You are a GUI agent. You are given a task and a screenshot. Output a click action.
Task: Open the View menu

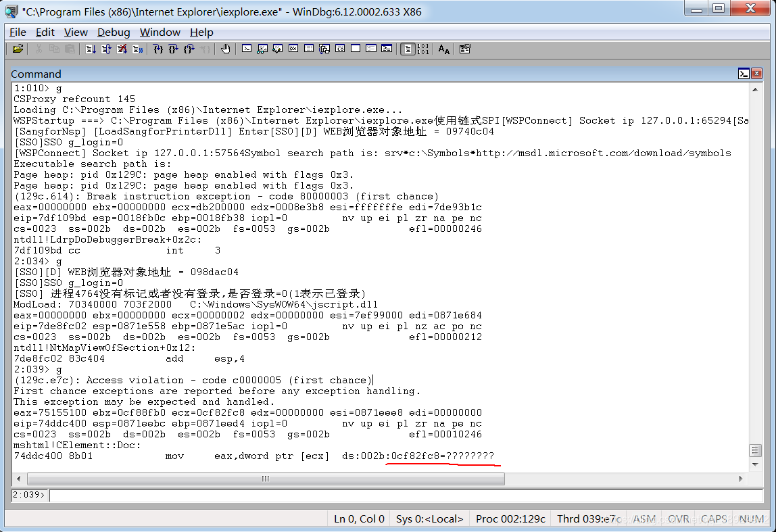click(x=76, y=32)
